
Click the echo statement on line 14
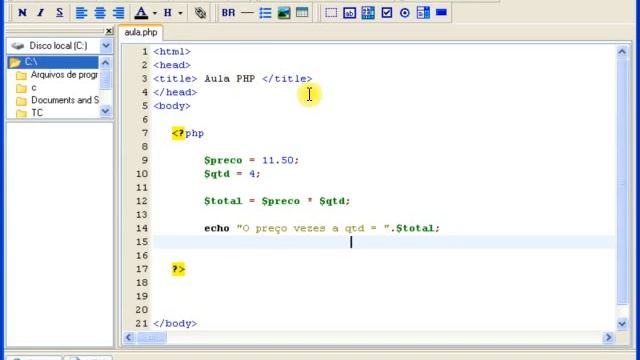click(x=322, y=228)
